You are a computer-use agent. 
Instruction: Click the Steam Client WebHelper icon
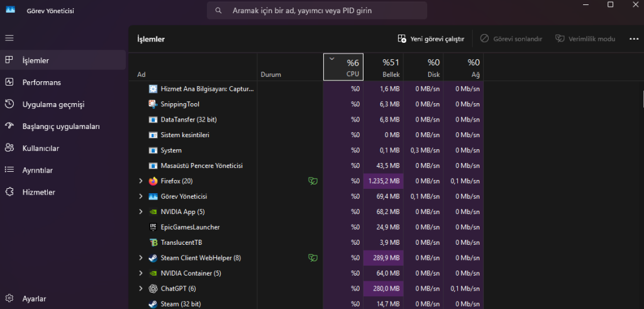153,258
